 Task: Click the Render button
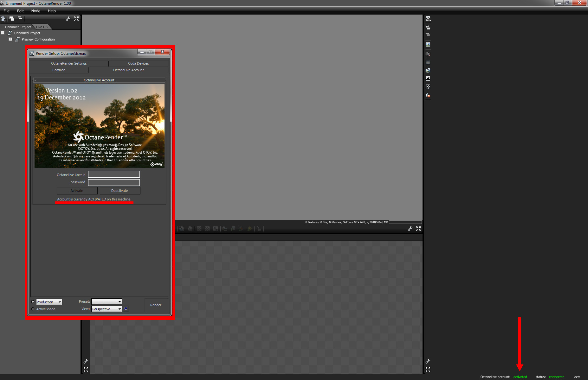coord(156,305)
